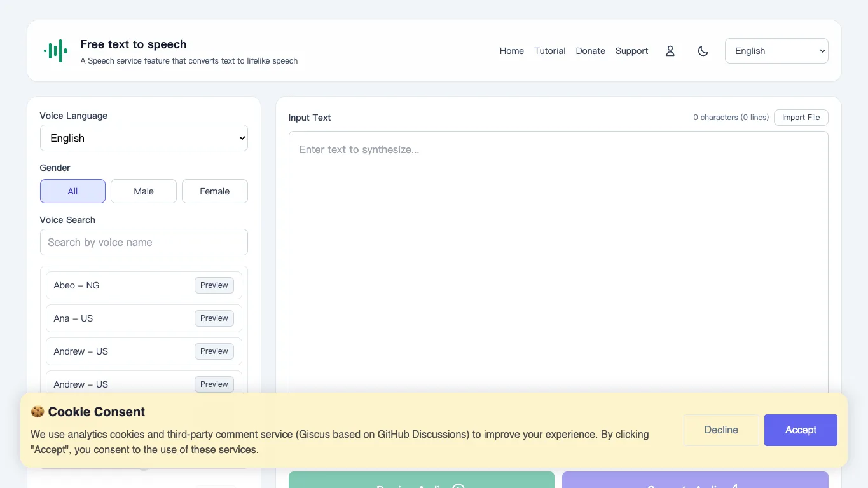Choose the Ana – US voice
The image size is (868, 488).
point(144,318)
